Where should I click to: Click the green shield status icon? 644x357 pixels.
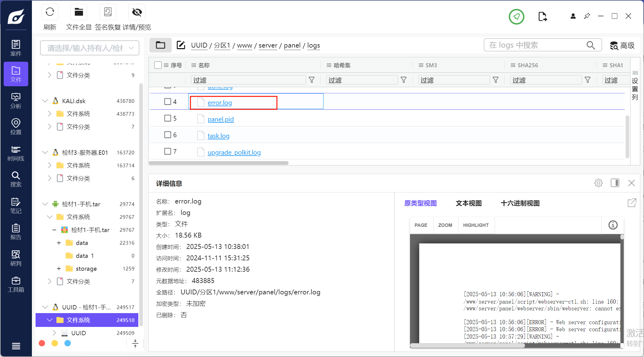coord(516,17)
